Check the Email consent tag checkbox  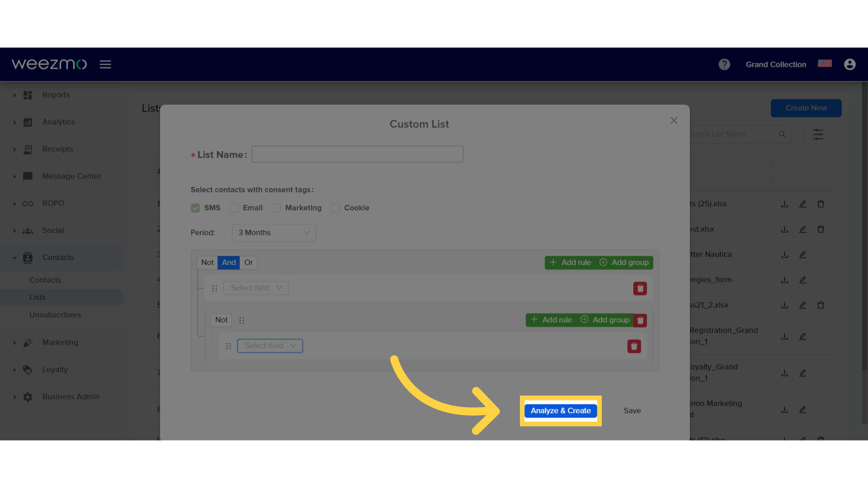234,208
